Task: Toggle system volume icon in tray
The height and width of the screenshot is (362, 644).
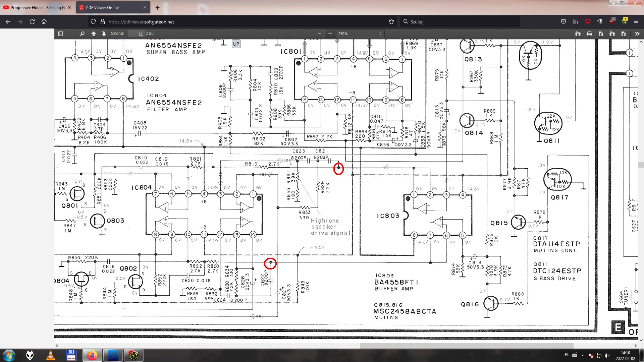Action: point(607,355)
